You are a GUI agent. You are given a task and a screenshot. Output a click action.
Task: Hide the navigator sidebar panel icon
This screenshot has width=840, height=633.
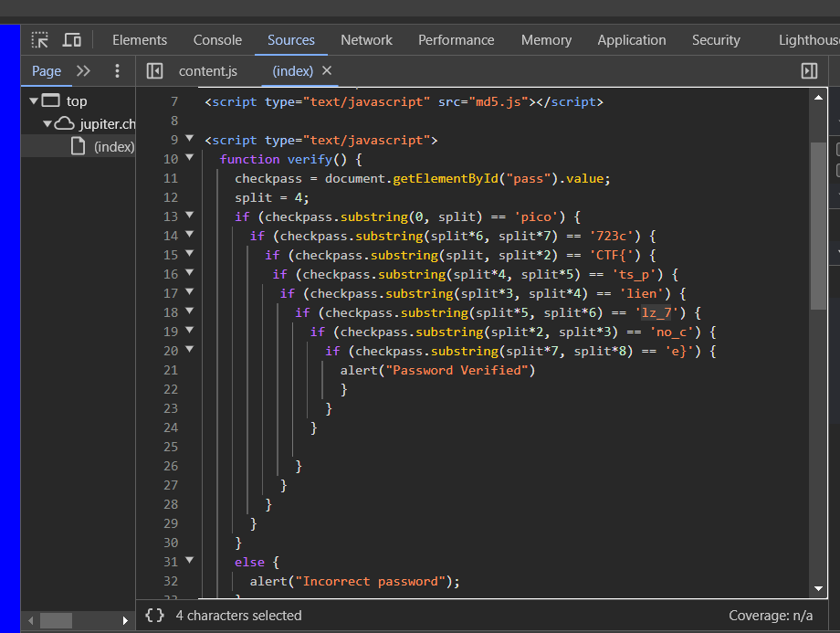tap(155, 70)
